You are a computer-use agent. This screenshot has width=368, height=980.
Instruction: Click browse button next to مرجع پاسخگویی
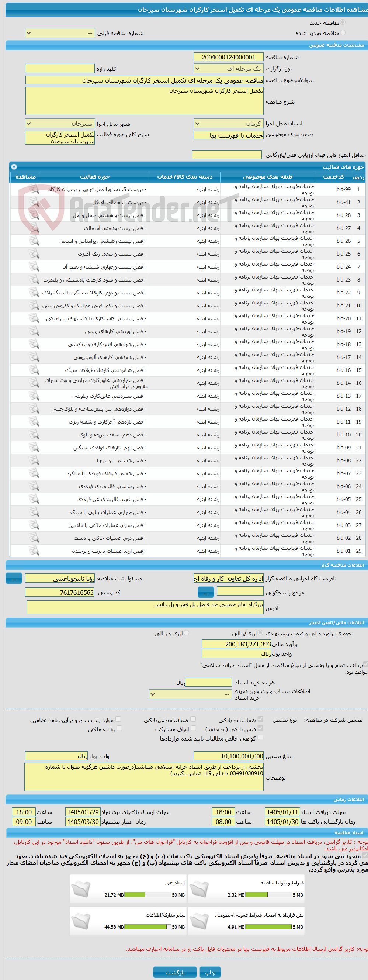(206, 592)
